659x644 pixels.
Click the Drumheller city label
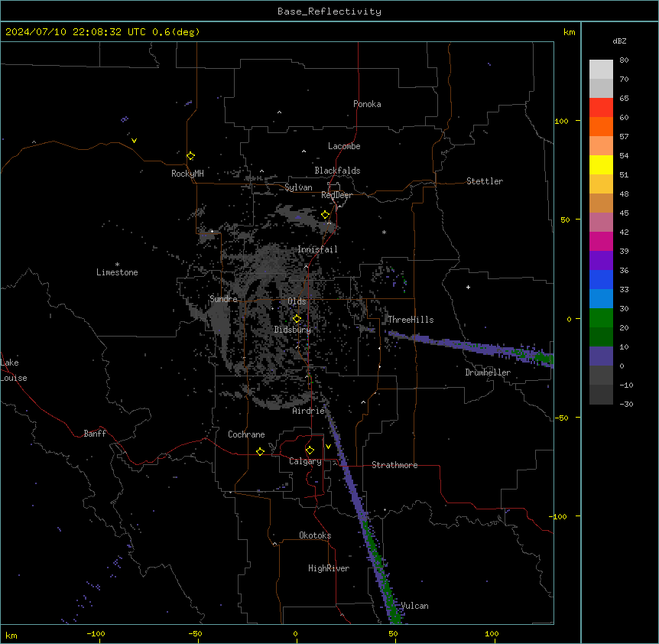click(x=488, y=372)
